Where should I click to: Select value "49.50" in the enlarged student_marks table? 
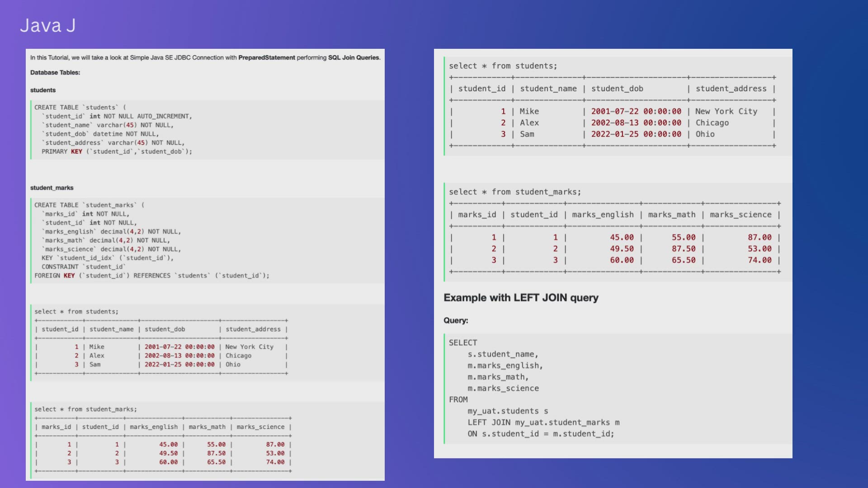[622, 249]
